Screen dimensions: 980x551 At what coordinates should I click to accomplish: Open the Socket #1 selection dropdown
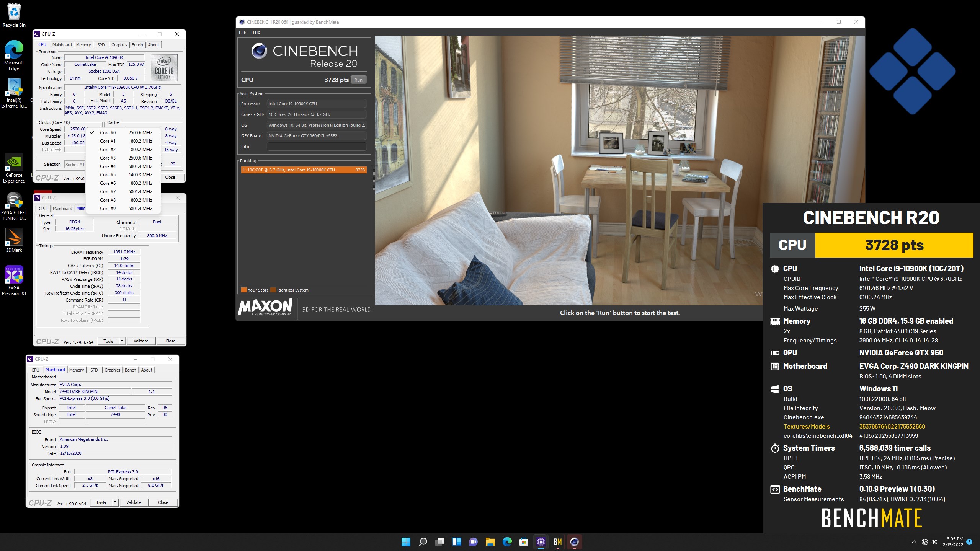75,165
